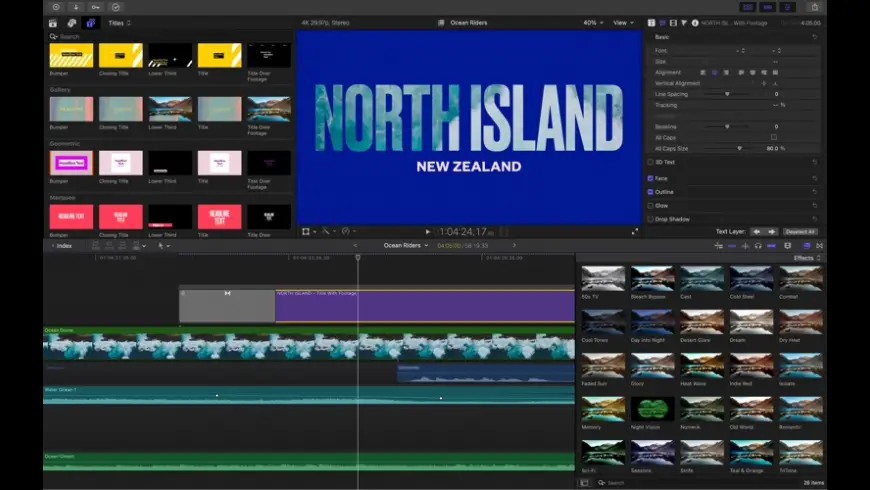Screen dimensions: 870x490
Task: Open the View options dropdown
Action: coord(623,22)
